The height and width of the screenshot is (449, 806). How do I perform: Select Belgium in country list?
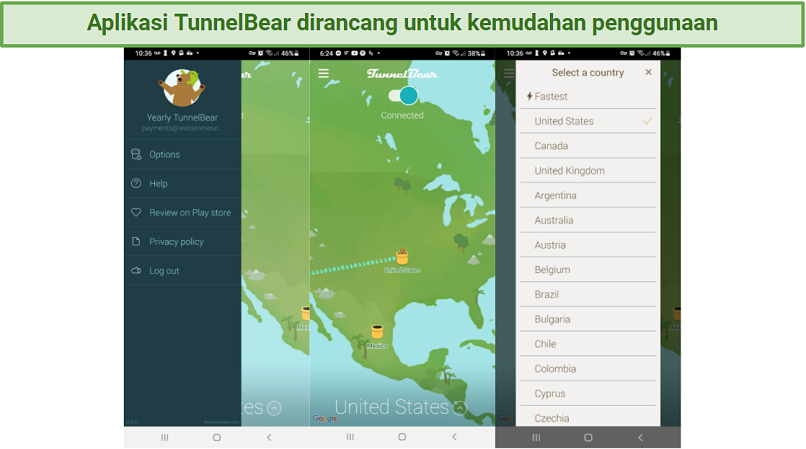click(x=588, y=270)
